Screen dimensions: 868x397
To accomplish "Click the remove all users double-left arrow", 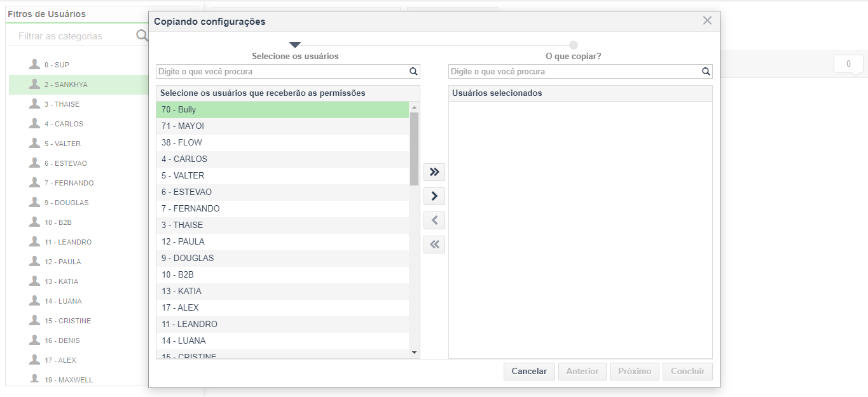I will coord(434,245).
